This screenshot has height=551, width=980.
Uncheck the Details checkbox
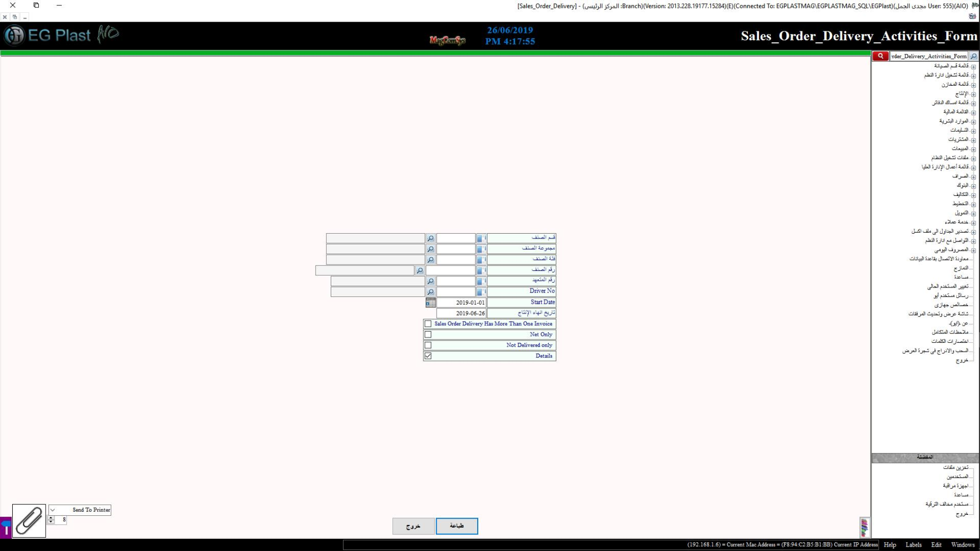(x=428, y=357)
